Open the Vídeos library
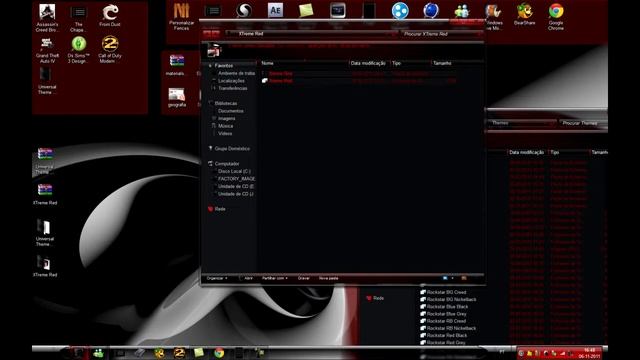 coord(225,133)
